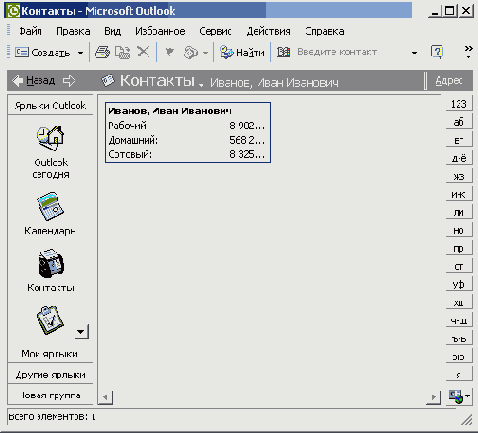Jump to the 123 index tab
The image size is (478, 433).
click(459, 104)
